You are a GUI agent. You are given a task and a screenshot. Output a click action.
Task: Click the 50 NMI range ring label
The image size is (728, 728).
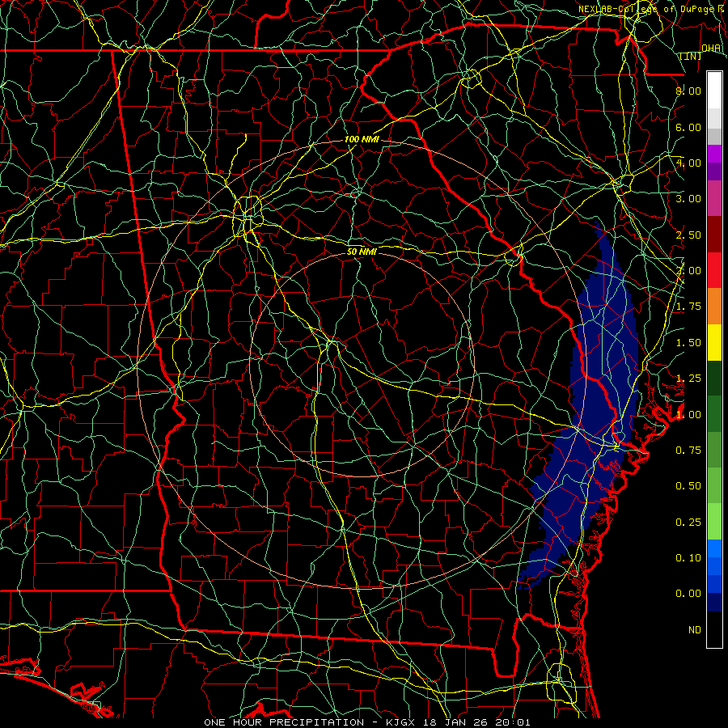pyautogui.click(x=362, y=252)
